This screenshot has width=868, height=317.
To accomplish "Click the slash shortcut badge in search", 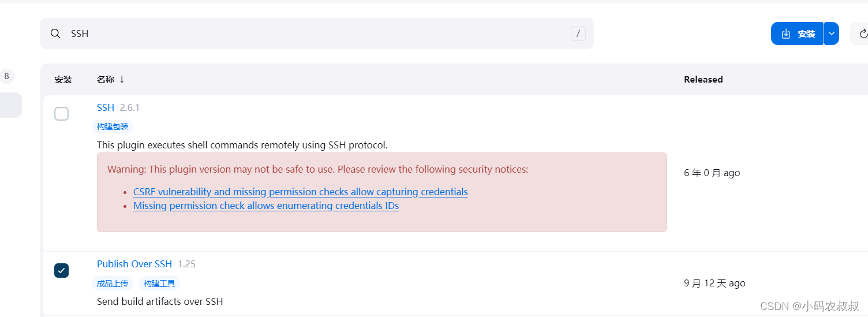I will (578, 33).
